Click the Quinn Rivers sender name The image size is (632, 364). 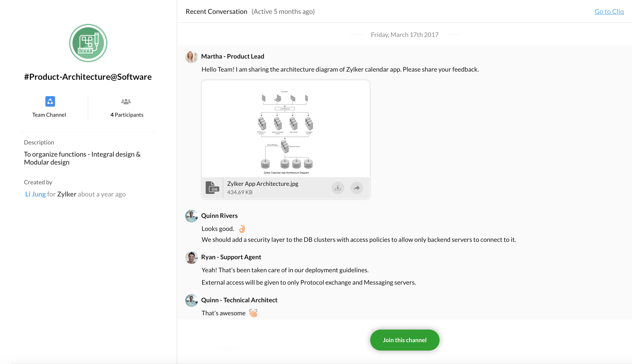tap(219, 216)
